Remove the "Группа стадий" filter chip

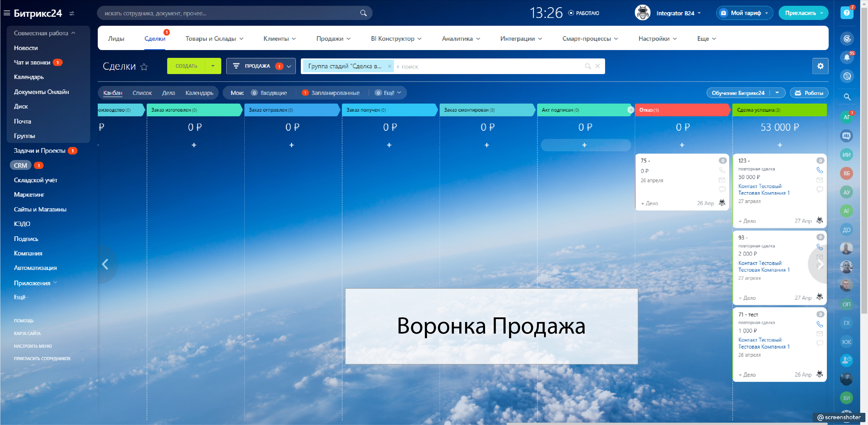[x=389, y=66]
